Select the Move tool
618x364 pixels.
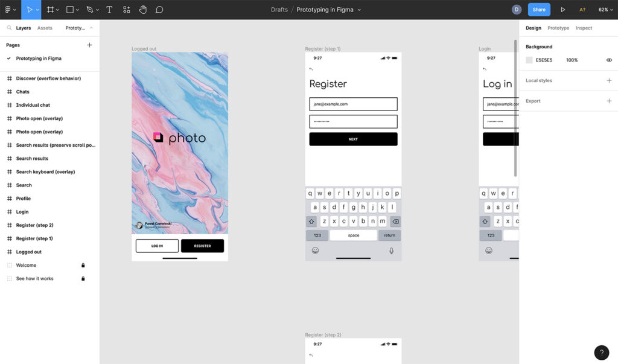pos(30,10)
